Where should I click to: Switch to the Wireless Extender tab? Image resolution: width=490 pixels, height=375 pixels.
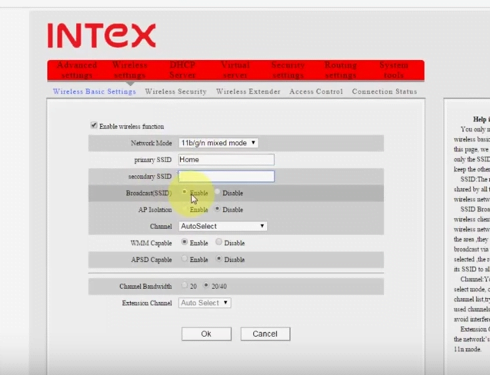[248, 92]
